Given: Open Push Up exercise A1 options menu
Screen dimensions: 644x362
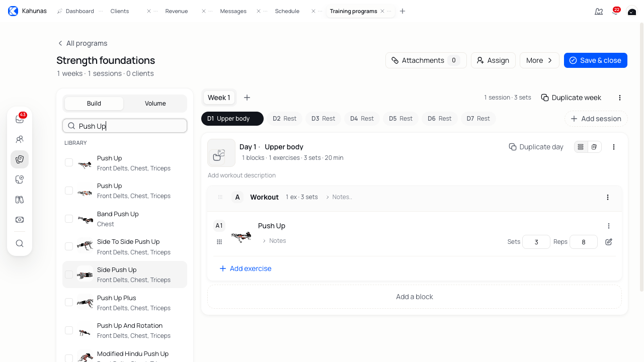Looking at the screenshot, I should [609, 226].
